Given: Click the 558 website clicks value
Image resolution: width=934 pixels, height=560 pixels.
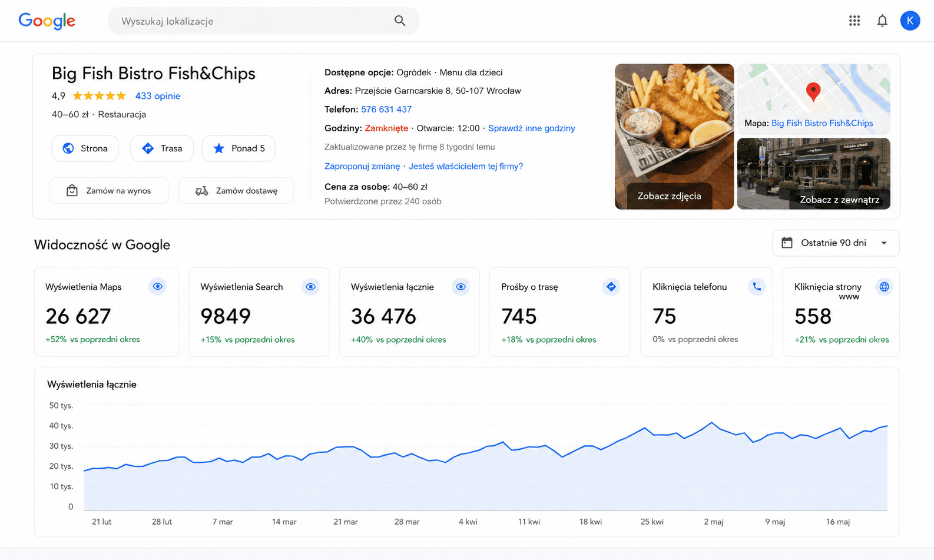Looking at the screenshot, I should point(813,316).
